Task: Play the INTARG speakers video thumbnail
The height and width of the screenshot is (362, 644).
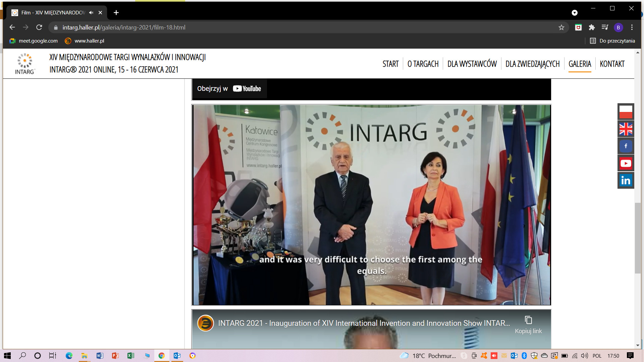Action: (x=371, y=205)
